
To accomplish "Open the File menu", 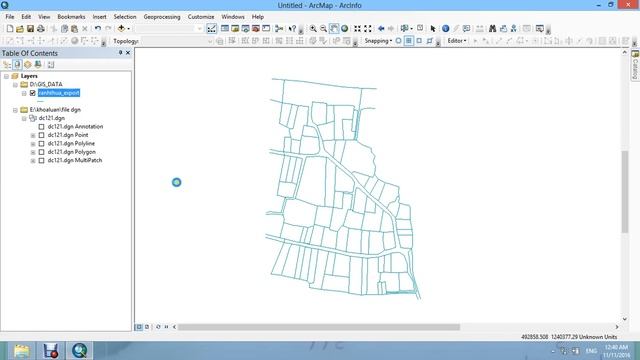I will 10,17.
